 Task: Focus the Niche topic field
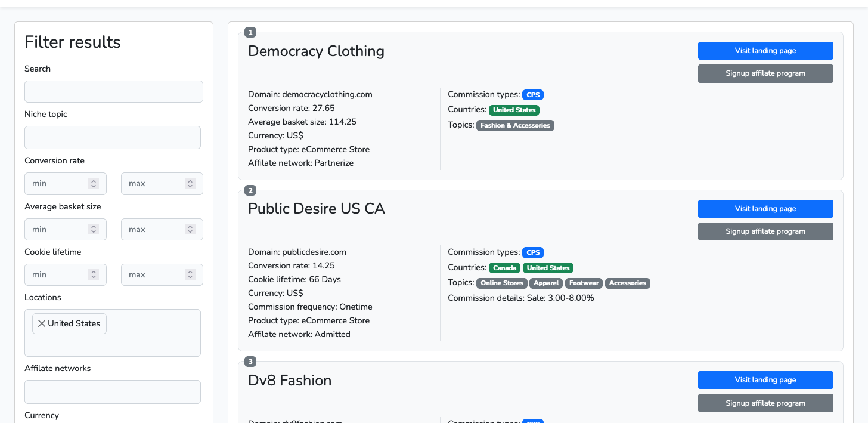(x=113, y=137)
